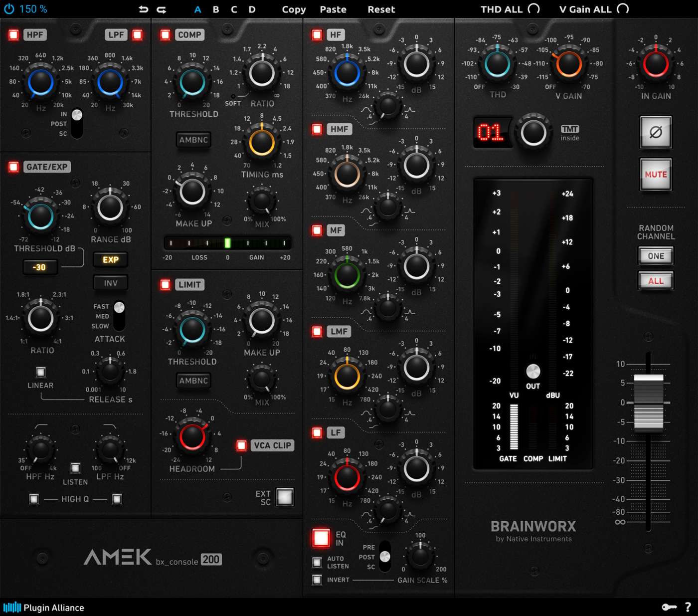Click the EXP mode button
The image size is (698, 616).
point(111,259)
